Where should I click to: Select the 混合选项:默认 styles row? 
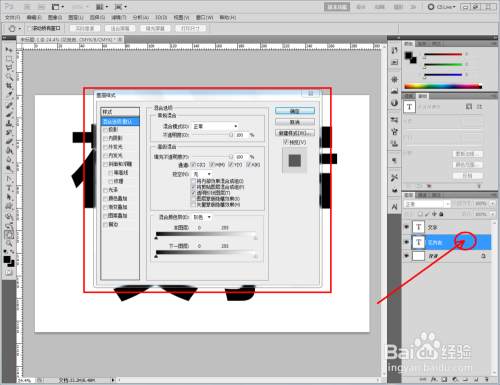coord(120,122)
